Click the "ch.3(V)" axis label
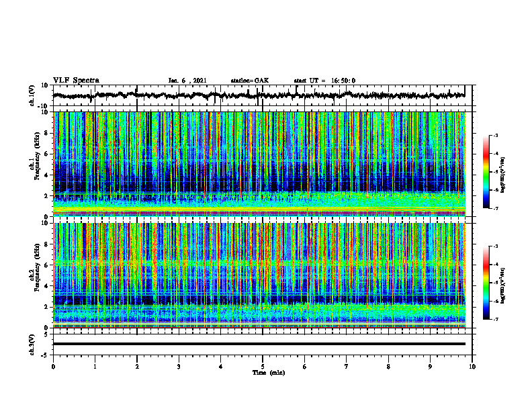Image resolution: width=532 pixels, height=411 pixels. [32, 345]
